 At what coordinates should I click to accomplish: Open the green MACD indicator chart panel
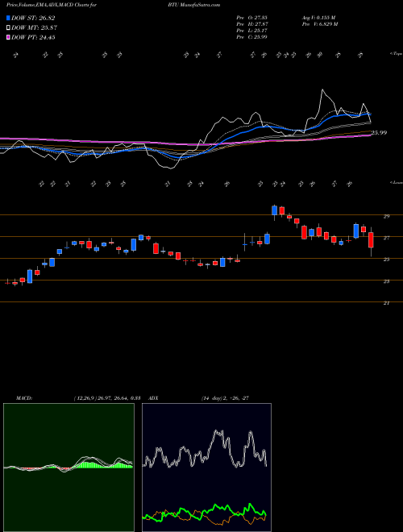pos(69,468)
